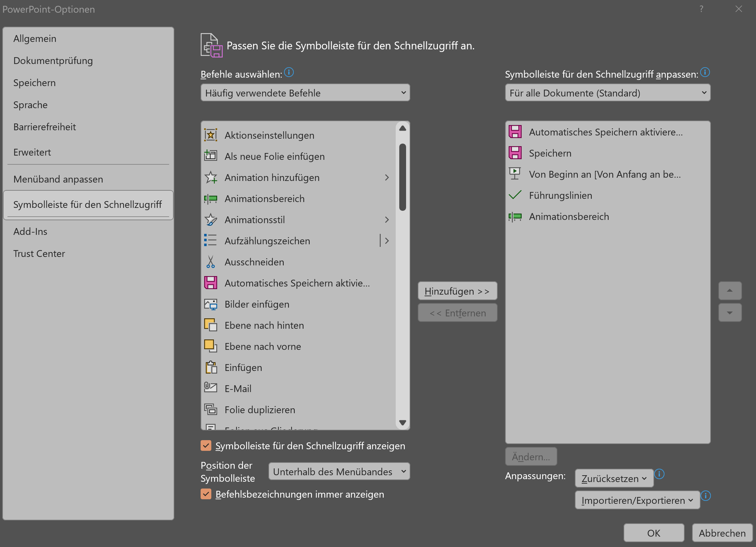Click the Aufzählungszeichen bullet list icon
756x547 pixels.
tap(211, 240)
